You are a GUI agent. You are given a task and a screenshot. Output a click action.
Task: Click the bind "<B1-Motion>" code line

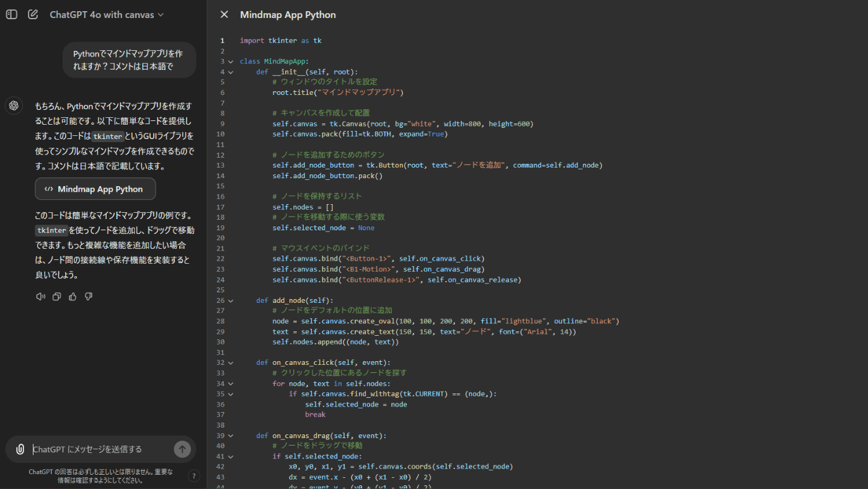click(378, 269)
